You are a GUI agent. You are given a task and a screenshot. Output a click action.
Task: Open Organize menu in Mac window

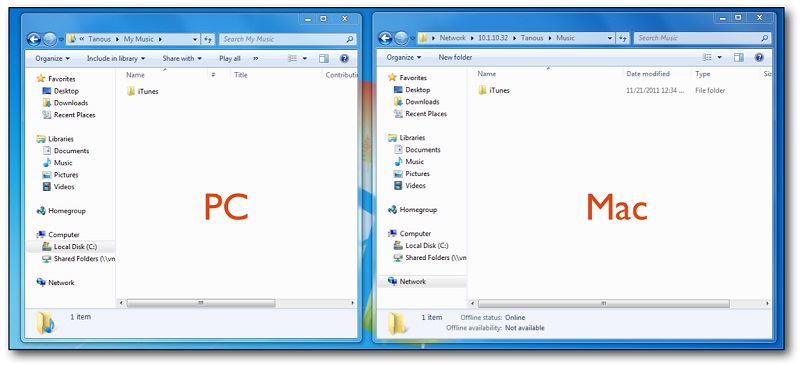click(x=404, y=58)
